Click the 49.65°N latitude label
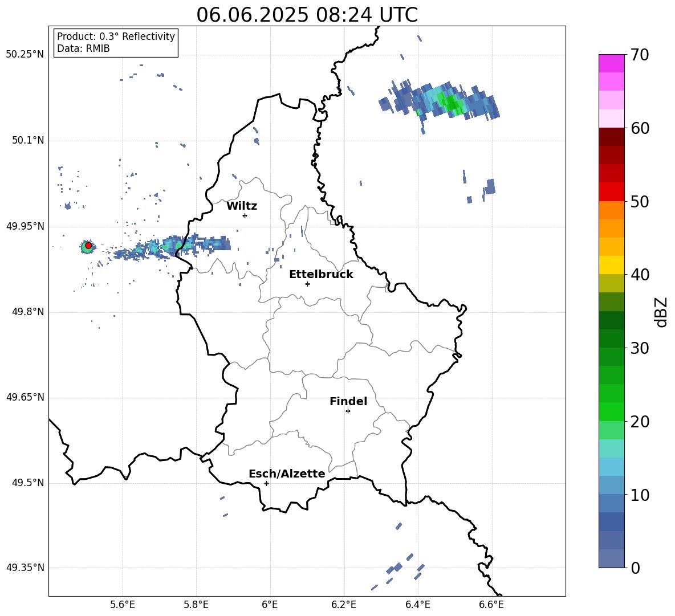The height and width of the screenshot is (616, 675). pos(25,397)
